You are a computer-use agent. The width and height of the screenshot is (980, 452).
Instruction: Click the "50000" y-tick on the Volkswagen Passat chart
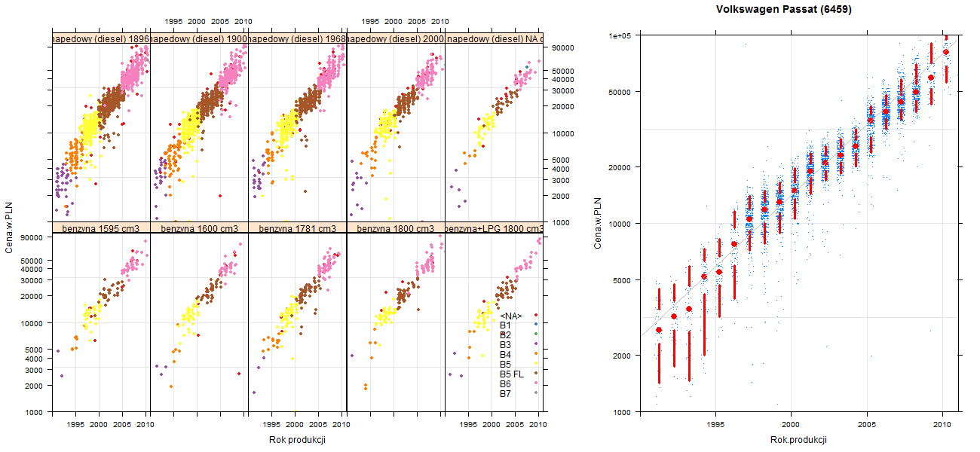pyautogui.click(x=620, y=92)
